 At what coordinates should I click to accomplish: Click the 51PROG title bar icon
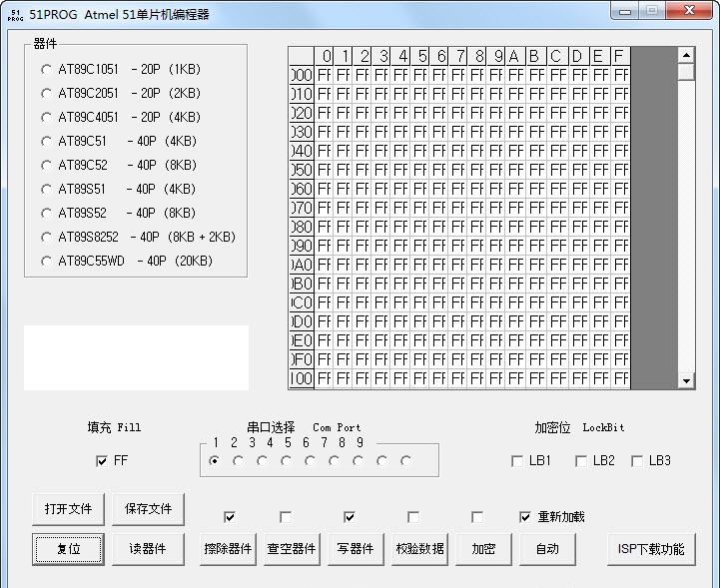15,15
